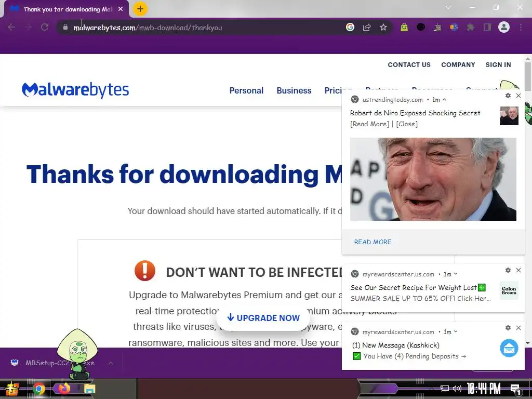Dismiss the Robert de Niro notification
532x399 pixels.
(x=518, y=96)
